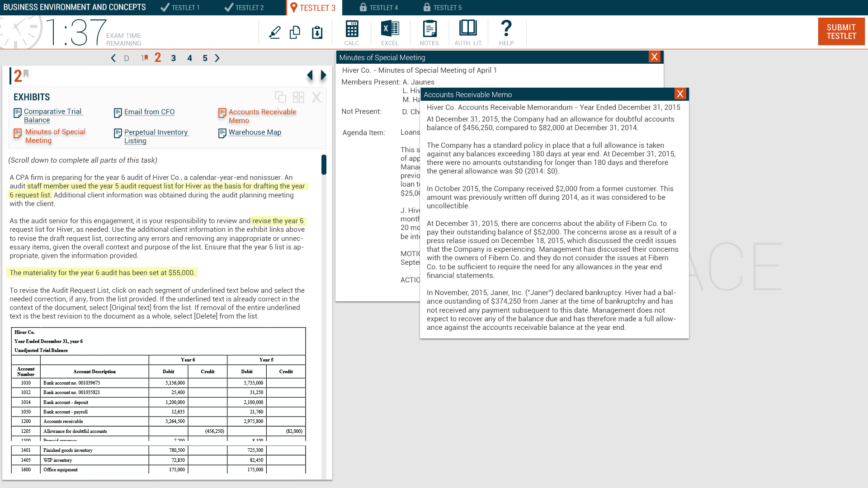Tile exhibit windows grid icon

(x=298, y=97)
